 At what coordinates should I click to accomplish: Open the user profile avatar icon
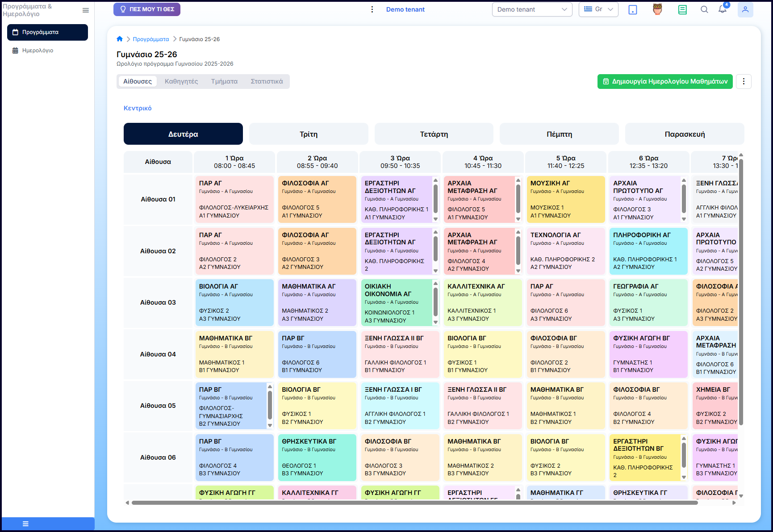tap(745, 9)
